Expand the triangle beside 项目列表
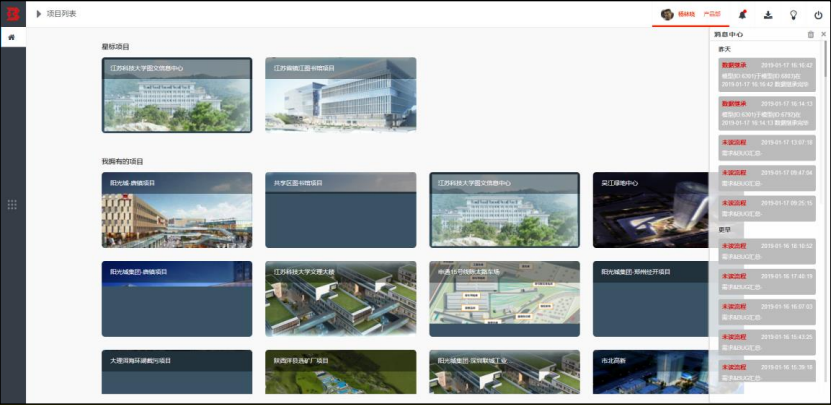 pos(39,14)
